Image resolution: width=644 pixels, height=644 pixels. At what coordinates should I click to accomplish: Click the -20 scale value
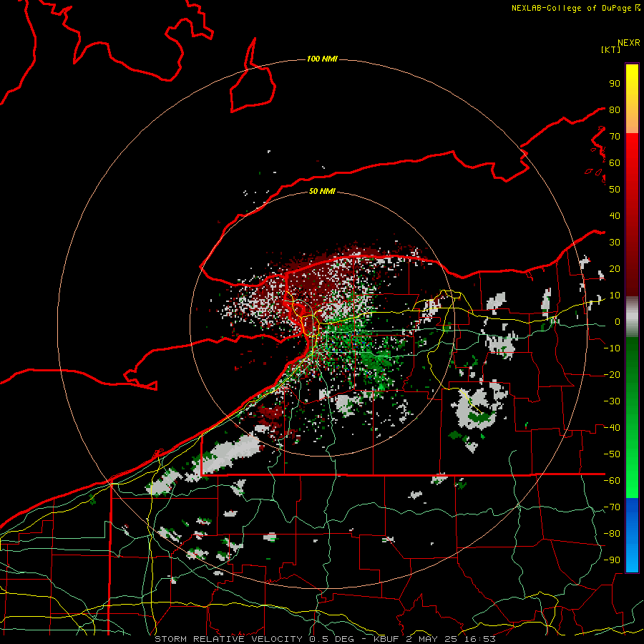612,375
